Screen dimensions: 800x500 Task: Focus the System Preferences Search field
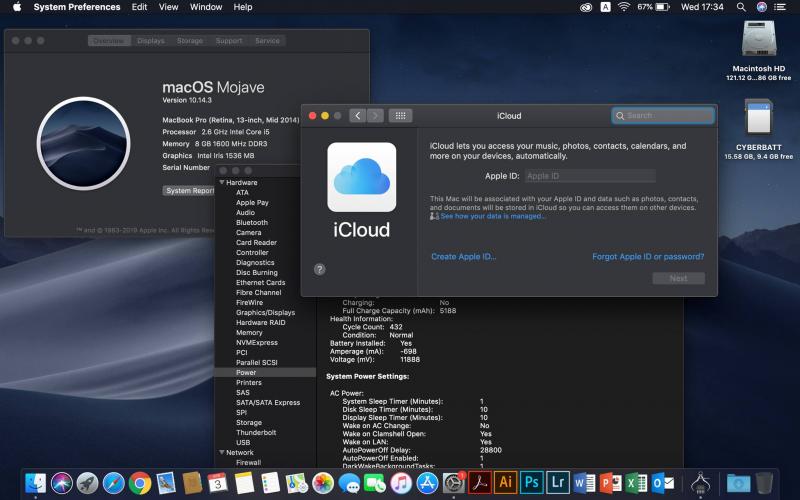point(663,116)
